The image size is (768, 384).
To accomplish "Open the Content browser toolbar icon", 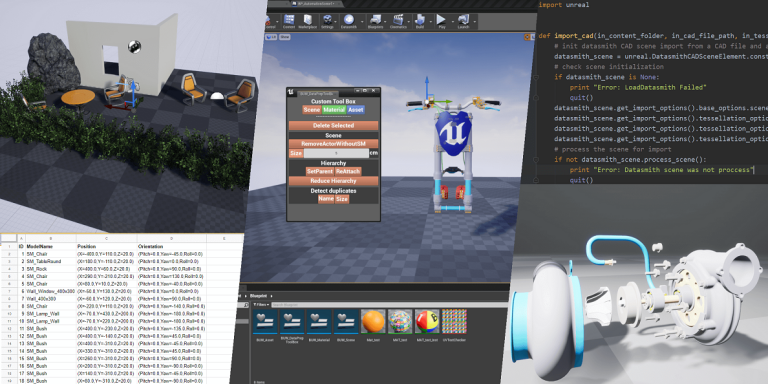I will 289,20.
